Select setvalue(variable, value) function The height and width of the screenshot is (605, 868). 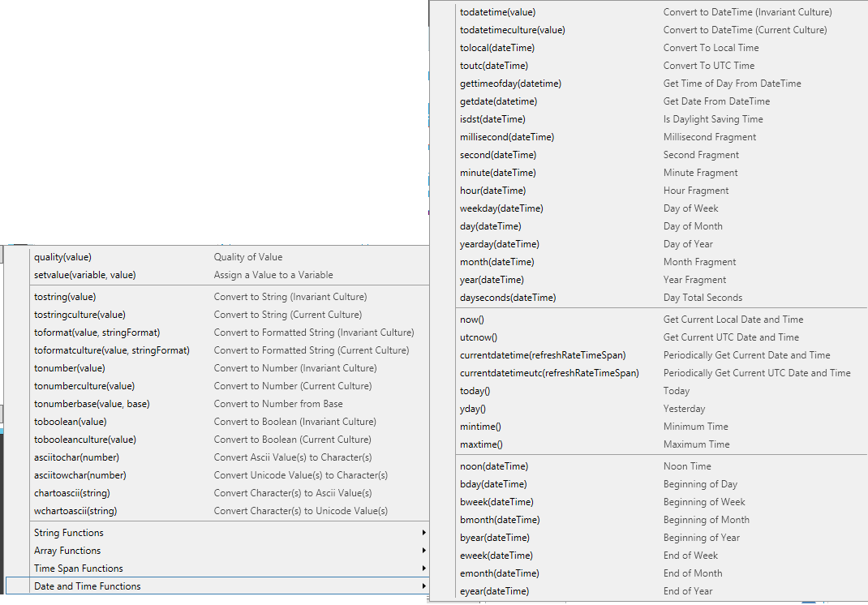(85, 275)
